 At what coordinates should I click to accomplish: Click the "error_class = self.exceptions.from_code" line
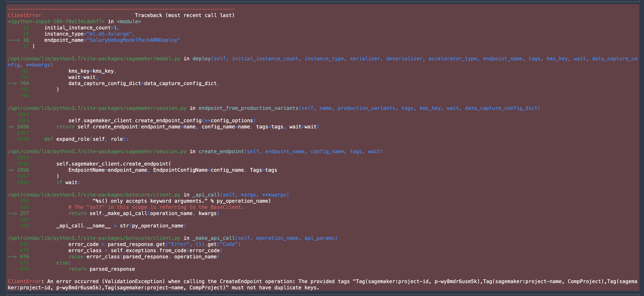(x=145, y=250)
